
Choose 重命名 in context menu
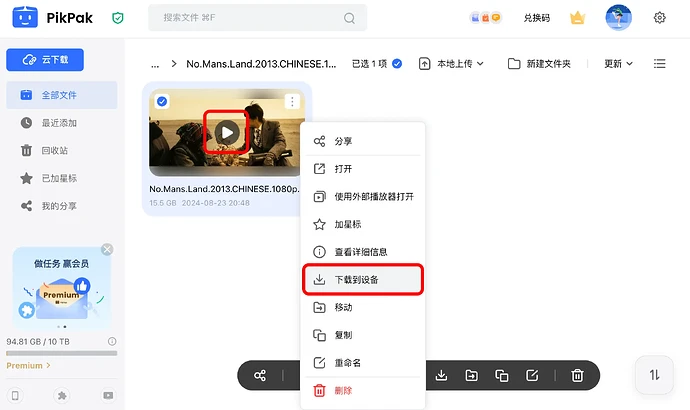(x=363, y=363)
